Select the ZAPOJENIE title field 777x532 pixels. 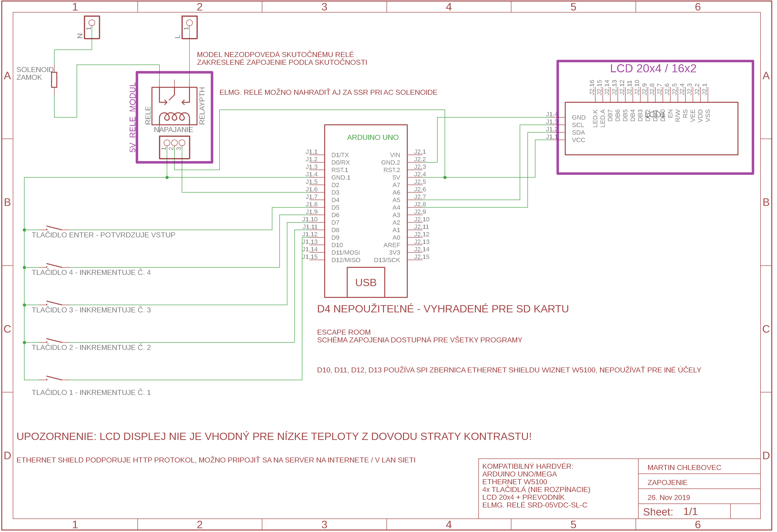[667, 482]
